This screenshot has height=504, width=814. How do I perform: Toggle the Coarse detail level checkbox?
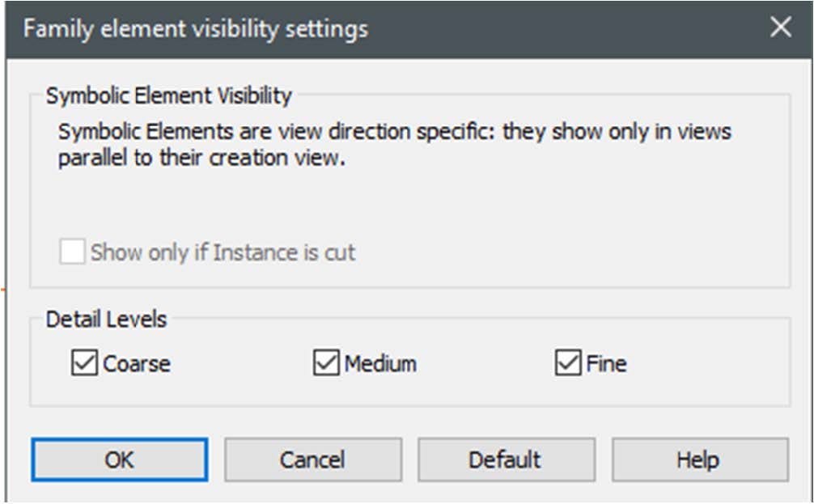84,362
